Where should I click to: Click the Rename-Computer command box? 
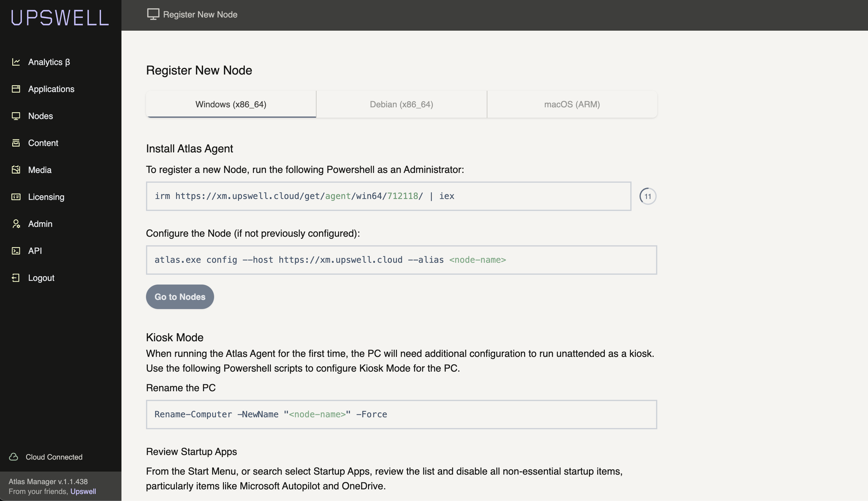pyautogui.click(x=401, y=414)
